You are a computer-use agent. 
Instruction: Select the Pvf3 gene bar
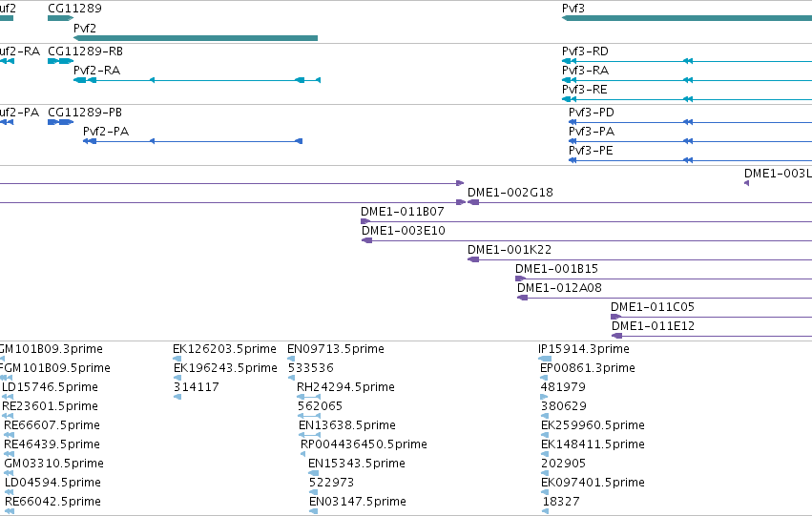coord(687,18)
